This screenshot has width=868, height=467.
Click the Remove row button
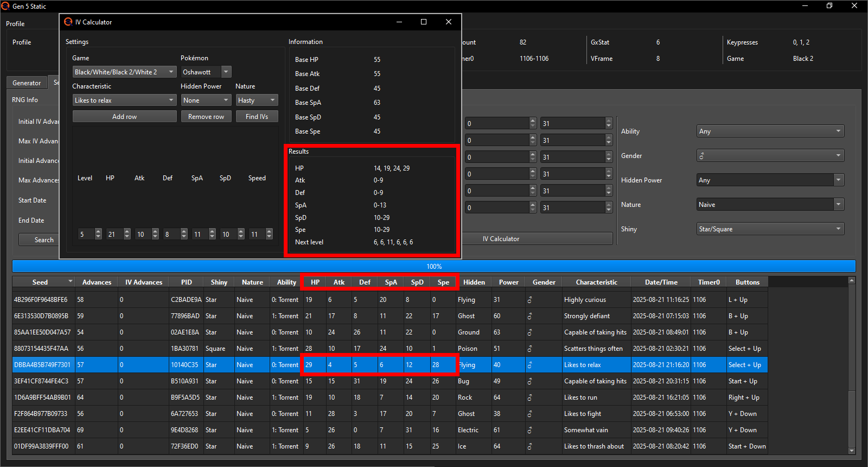point(206,116)
